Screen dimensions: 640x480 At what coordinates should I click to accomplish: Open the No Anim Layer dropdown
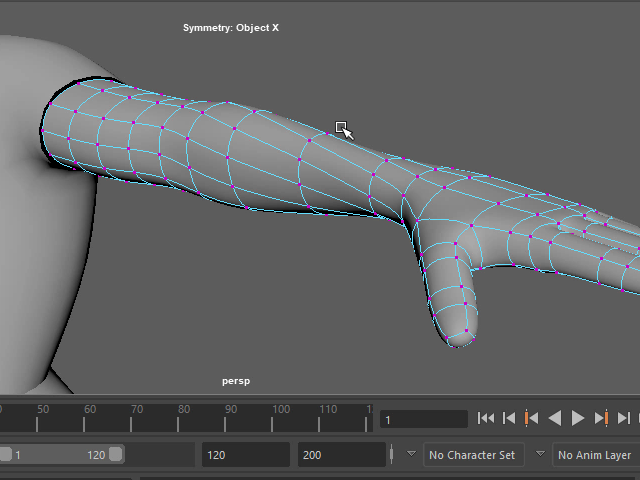(596, 455)
